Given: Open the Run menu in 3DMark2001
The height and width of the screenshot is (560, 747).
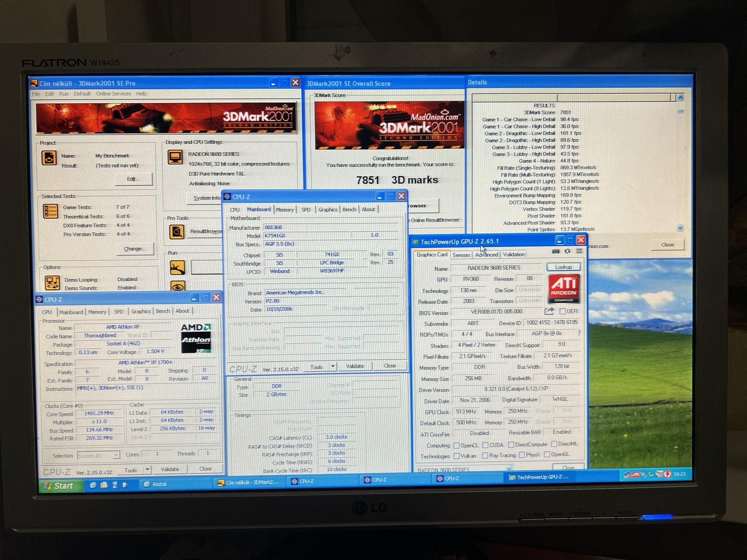Looking at the screenshot, I should point(64,94).
